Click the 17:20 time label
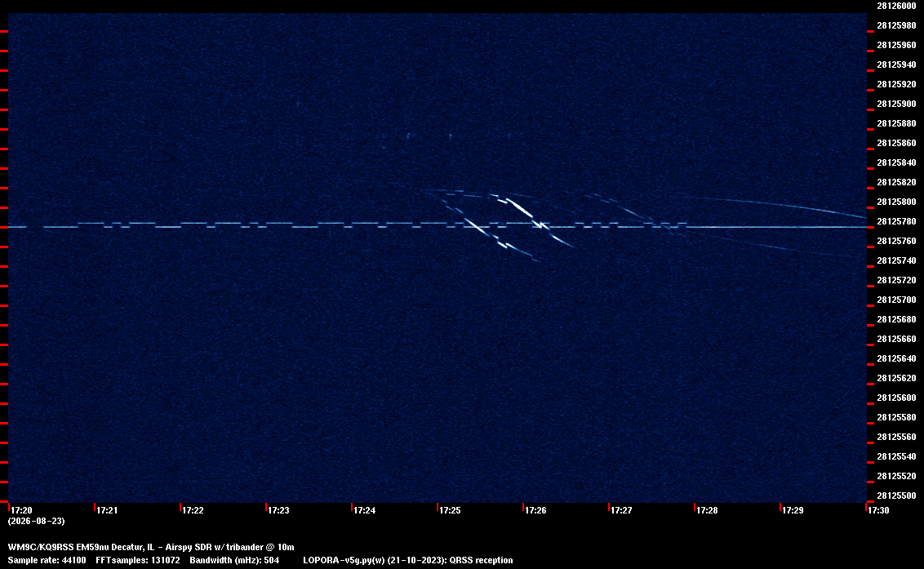Screen dimensions: 924x569 [x=22, y=510]
